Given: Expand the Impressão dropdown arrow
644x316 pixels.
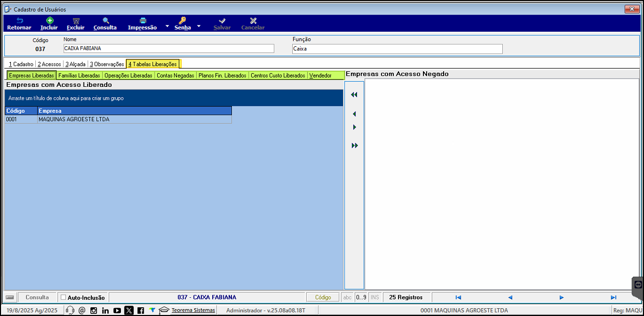Looking at the screenshot, I should pos(167,25).
